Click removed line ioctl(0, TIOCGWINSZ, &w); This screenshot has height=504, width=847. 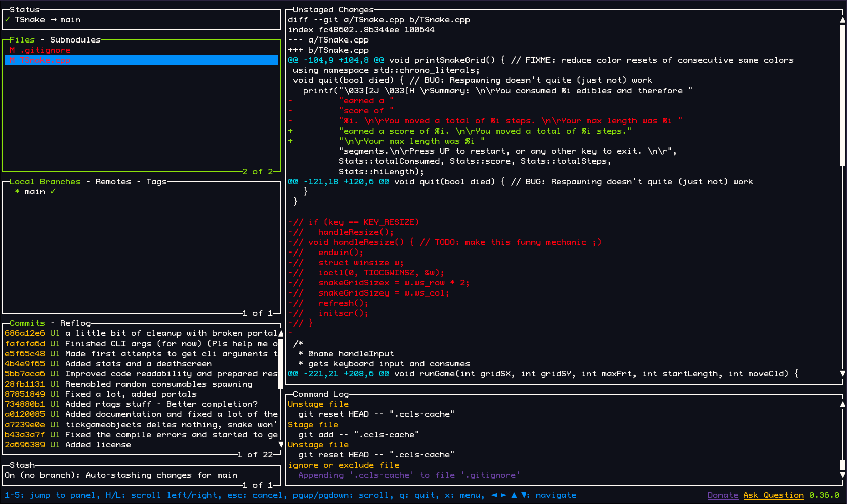pos(366,273)
